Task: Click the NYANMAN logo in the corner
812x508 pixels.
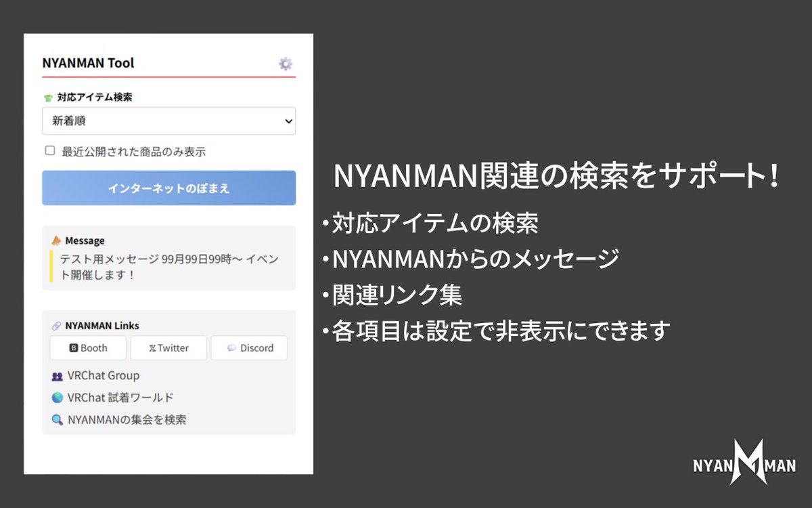Action: (x=744, y=463)
